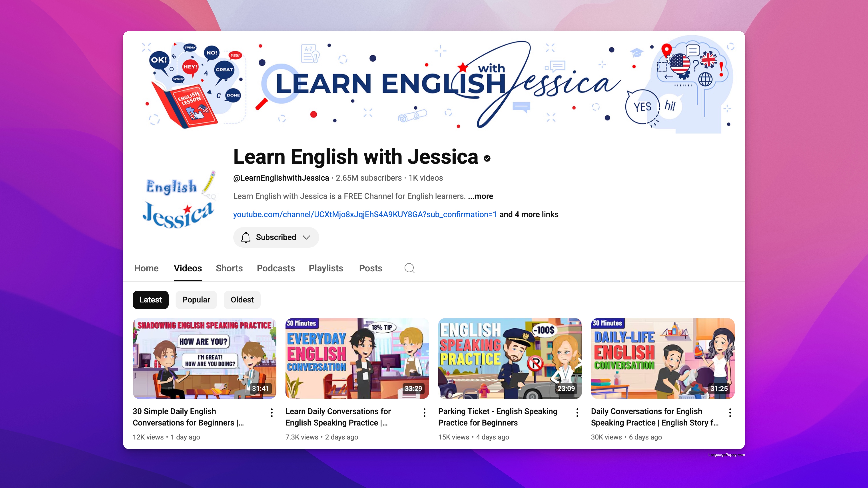Open the Home tab
Screen dimensions: 868x488
146,268
